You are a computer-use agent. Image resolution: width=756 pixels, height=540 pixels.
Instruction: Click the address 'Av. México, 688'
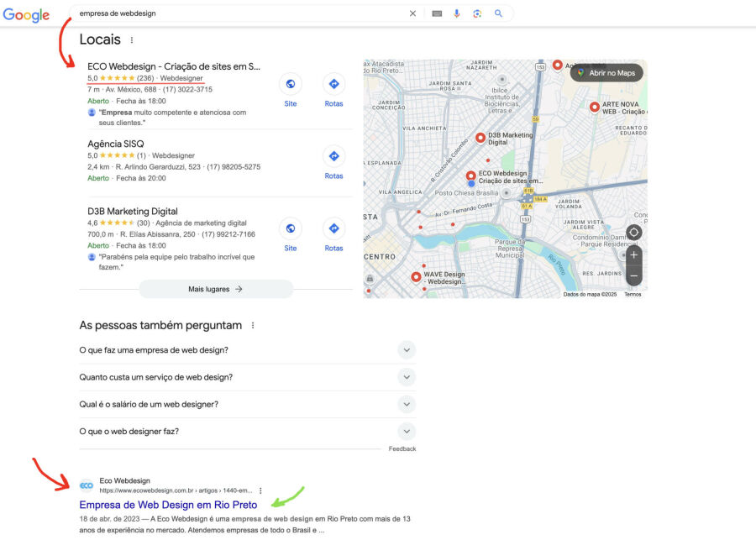point(131,89)
